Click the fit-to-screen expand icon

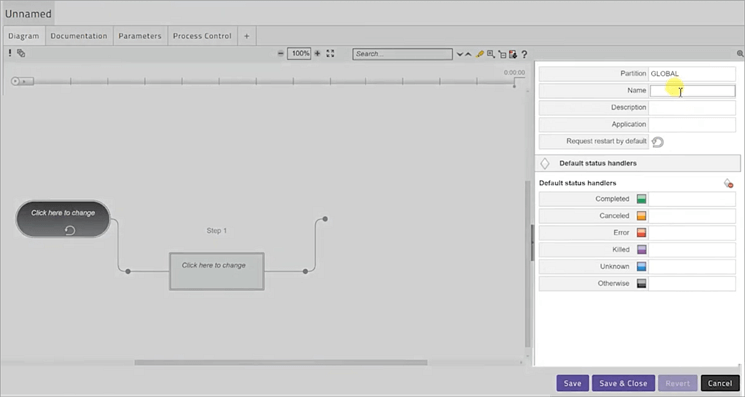tap(330, 54)
